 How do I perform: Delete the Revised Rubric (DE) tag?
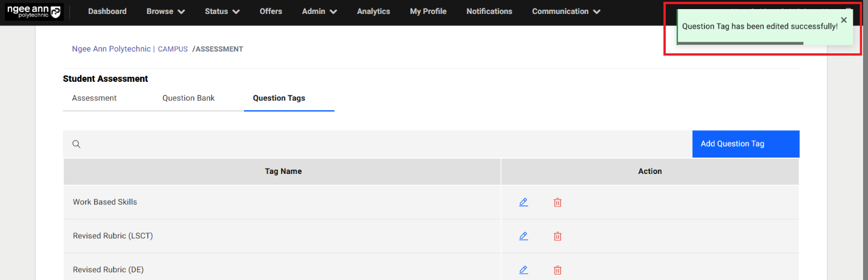(x=557, y=270)
